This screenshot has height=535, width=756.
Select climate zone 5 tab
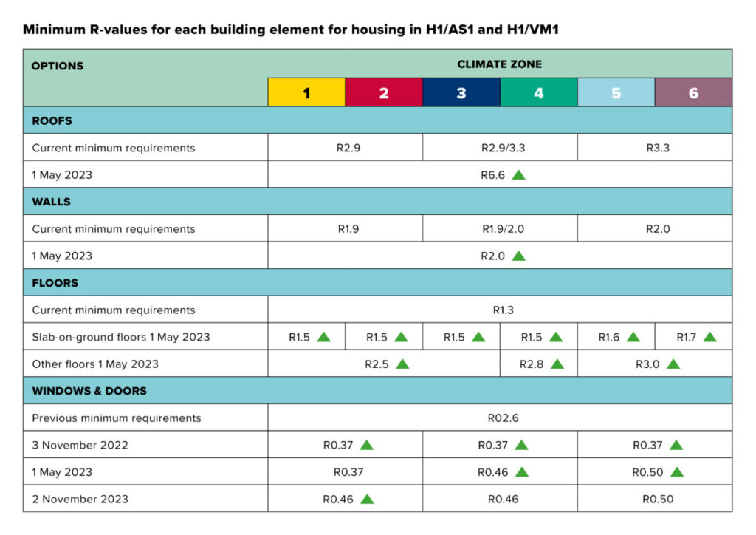pyautogui.click(x=616, y=93)
